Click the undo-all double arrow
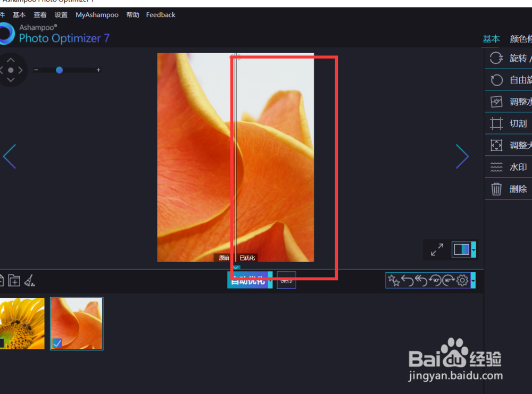 [x=421, y=280]
